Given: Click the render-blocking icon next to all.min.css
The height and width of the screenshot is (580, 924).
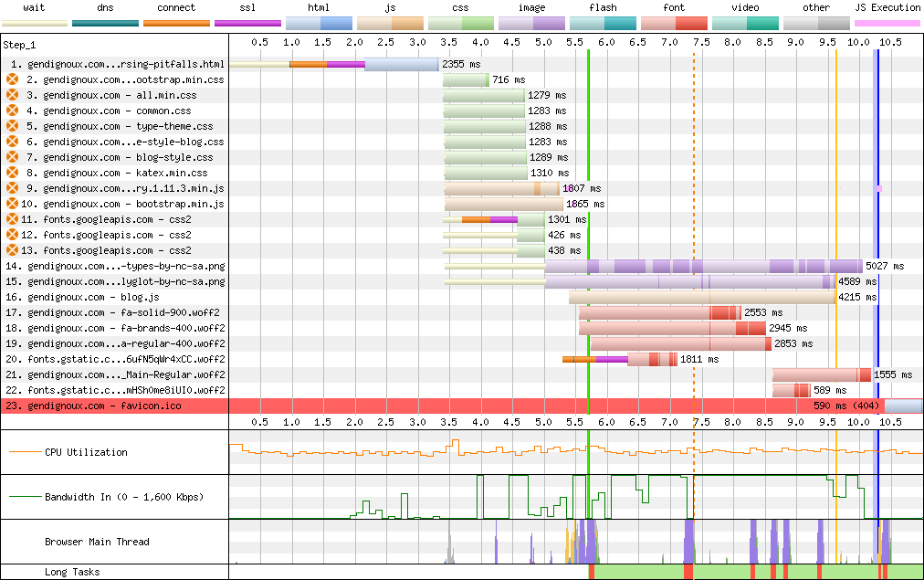Looking at the screenshot, I should click(x=12, y=95).
